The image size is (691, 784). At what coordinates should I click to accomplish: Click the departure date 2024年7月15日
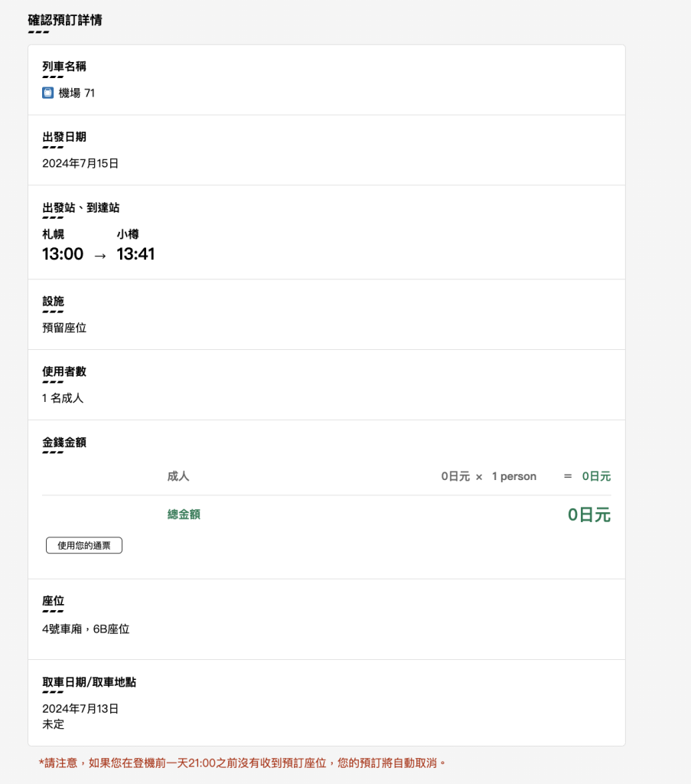(80, 163)
